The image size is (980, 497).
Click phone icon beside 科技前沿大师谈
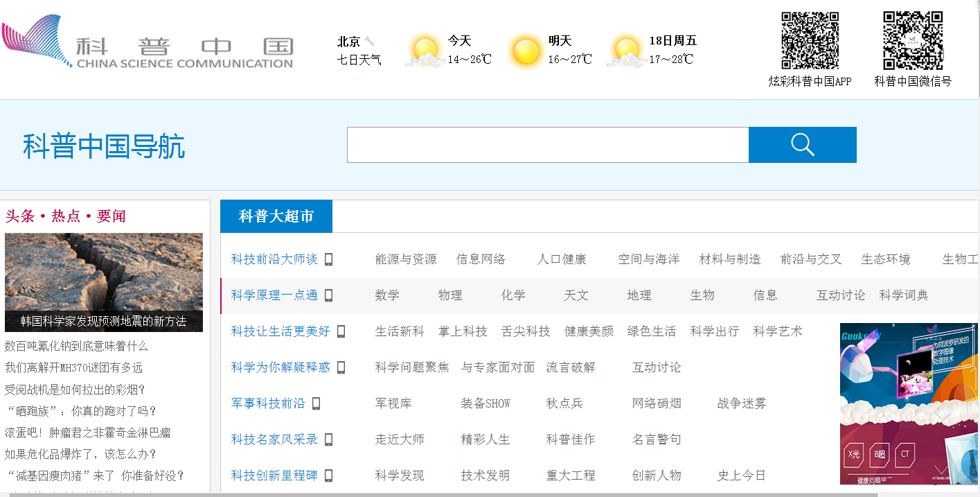pyautogui.click(x=329, y=259)
